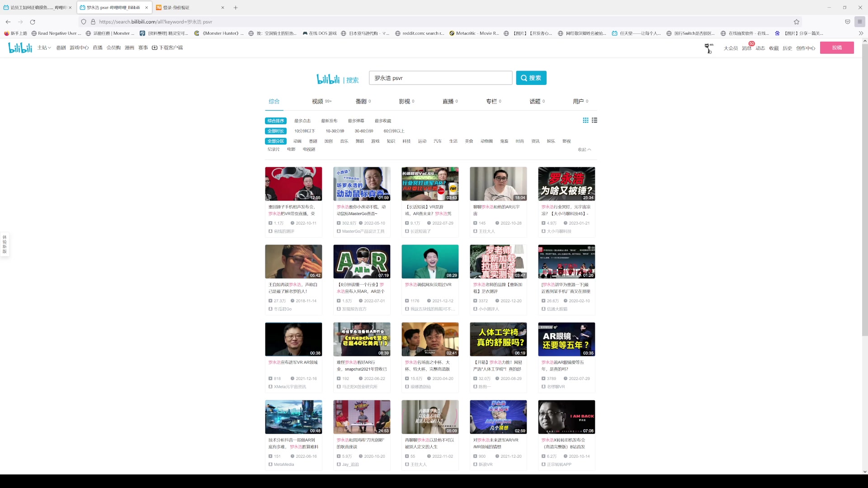Open messages with the 消息 notification badge
This screenshot has height=488, width=868.
pyautogui.click(x=747, y=48)
